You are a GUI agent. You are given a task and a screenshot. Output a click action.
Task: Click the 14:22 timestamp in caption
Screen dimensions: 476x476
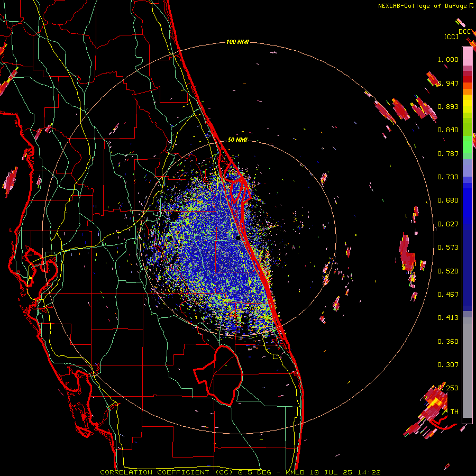pyautogui.click(x=370, y=472)
